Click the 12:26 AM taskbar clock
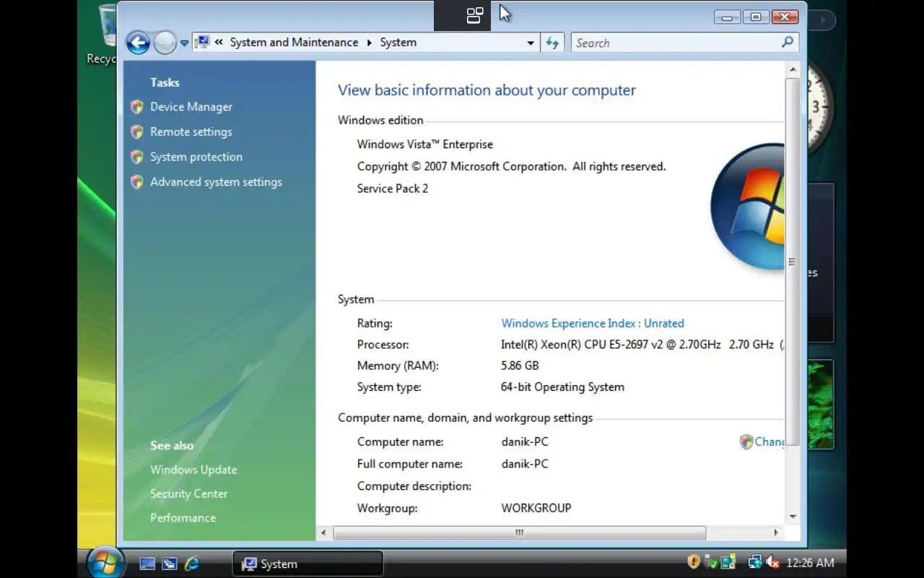This screenshot has height=578, width=924. click(x=810, y=563)
